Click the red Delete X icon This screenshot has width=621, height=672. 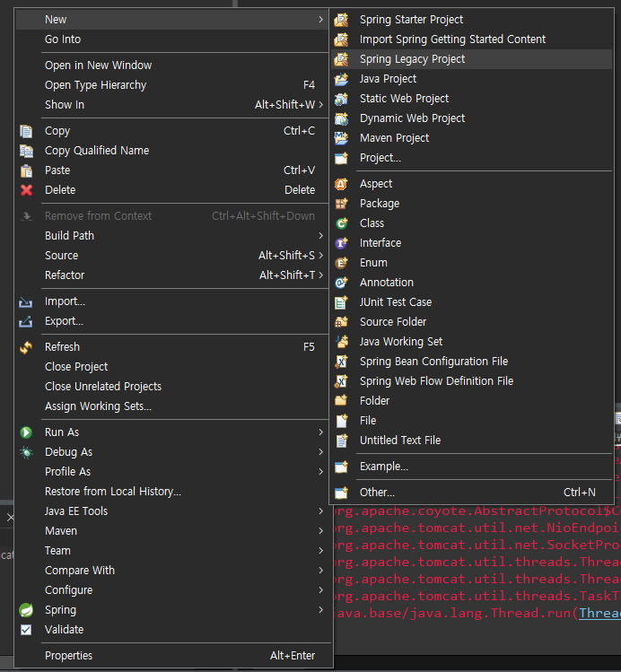coord(26,190)
